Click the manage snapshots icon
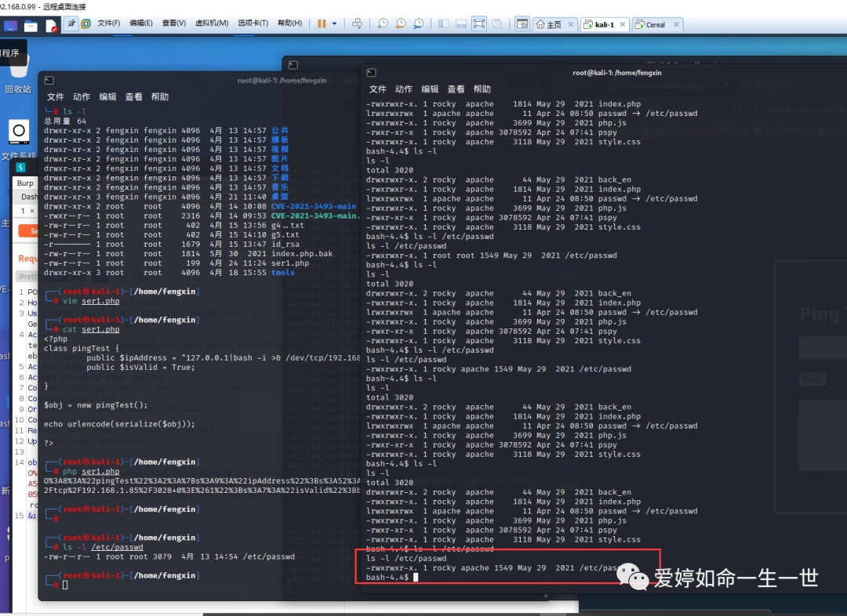The height and width of the screenshot is (616, 847). point(418,24)
